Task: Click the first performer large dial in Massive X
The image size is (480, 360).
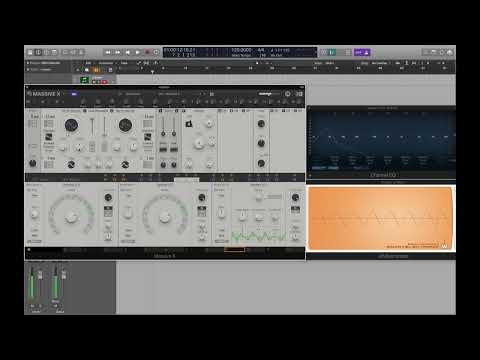Action: click(71, 217)
